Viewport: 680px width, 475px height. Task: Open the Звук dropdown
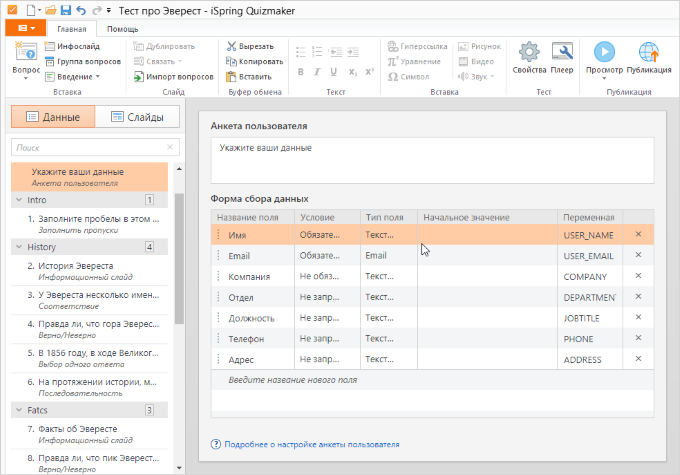point(476,77)
